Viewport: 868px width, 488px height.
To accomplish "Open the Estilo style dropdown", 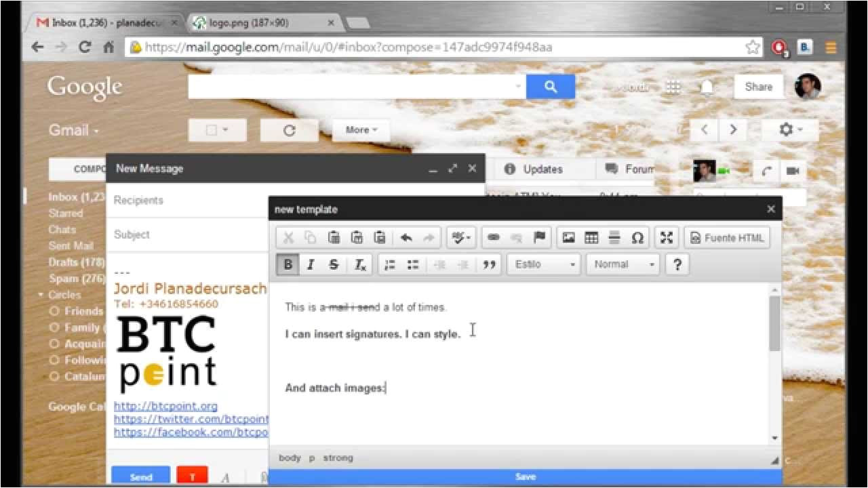I will coord(545,265).
